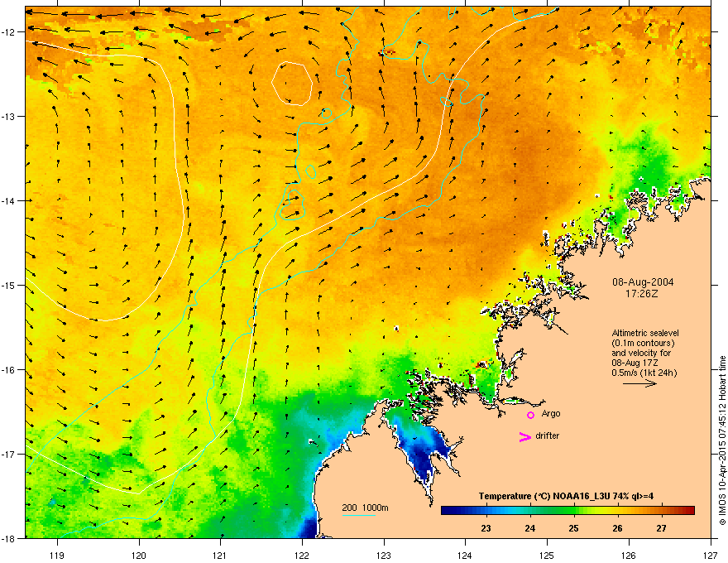Click the 'Altimetric sealevel' caption text
This screenshot has width=728, height=563.
645,333
